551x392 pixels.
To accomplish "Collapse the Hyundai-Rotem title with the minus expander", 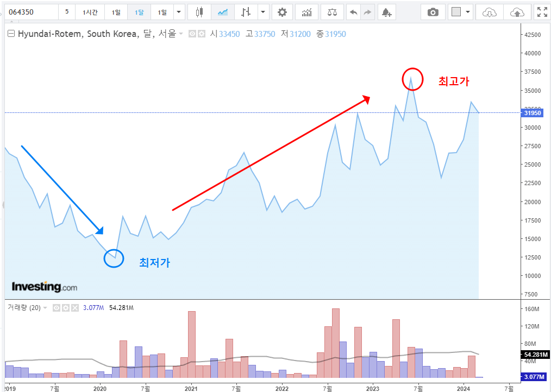I will [x=11, y=34].
